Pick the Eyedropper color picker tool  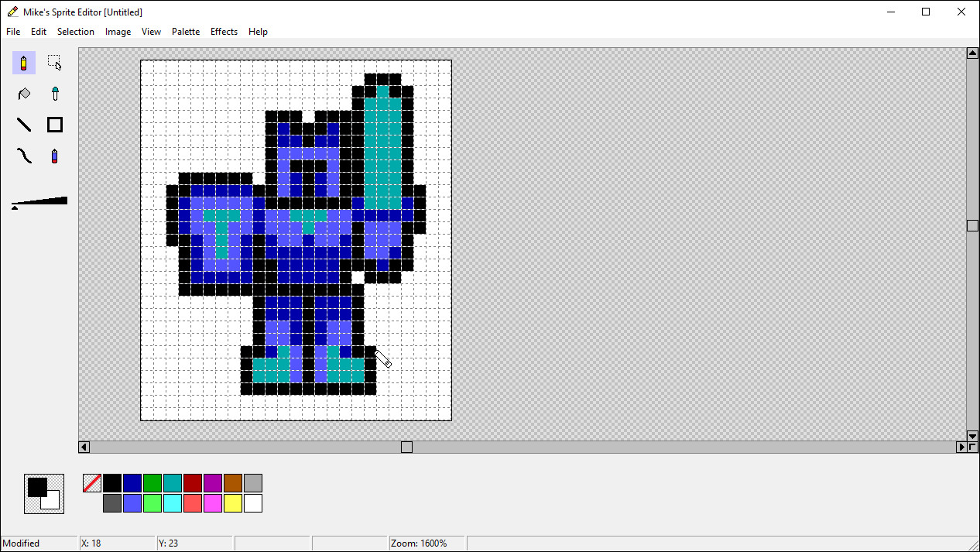[54, 94]
